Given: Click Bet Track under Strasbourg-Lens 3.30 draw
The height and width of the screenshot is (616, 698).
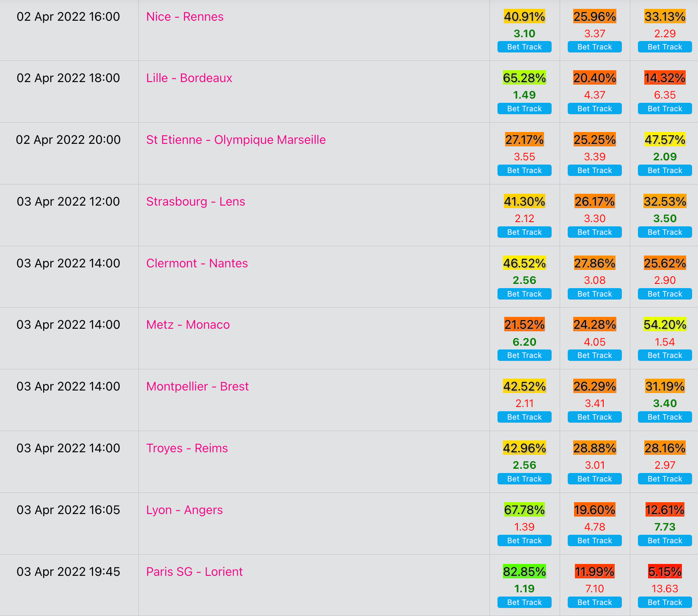Looking at the screenshot, I should (x=595, y=232).
